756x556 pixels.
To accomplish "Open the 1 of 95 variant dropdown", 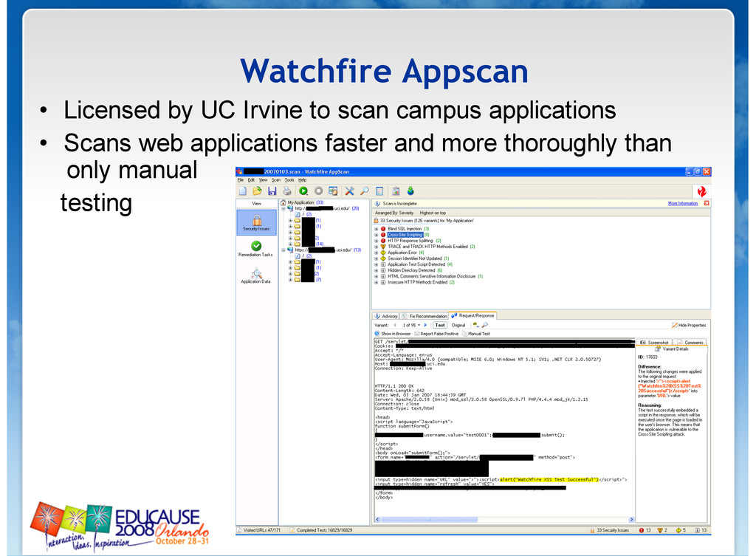I will [419, 326].
